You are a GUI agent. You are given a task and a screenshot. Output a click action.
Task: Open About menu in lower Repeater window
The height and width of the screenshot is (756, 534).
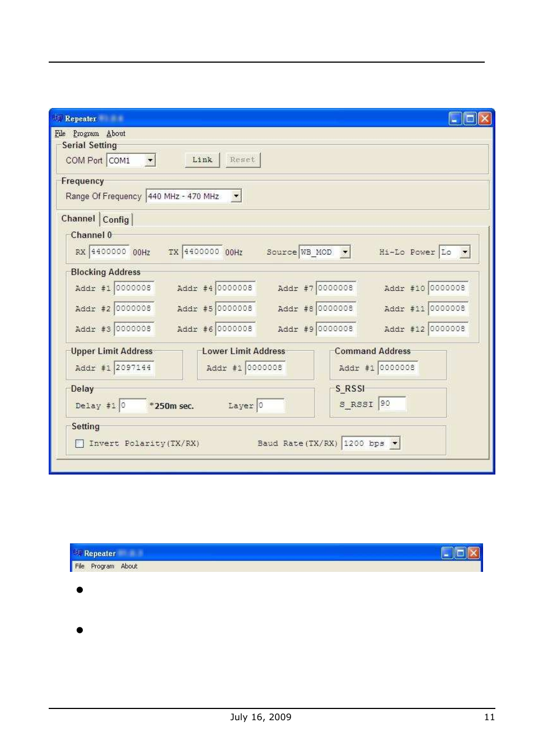tap(129, 566)
